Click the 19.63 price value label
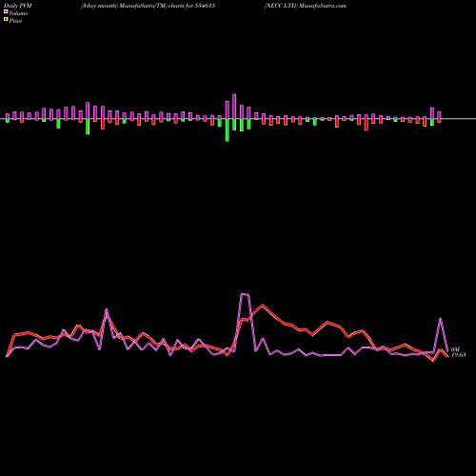This screenshot has height=476, width=476. click(x=458, y=355)
